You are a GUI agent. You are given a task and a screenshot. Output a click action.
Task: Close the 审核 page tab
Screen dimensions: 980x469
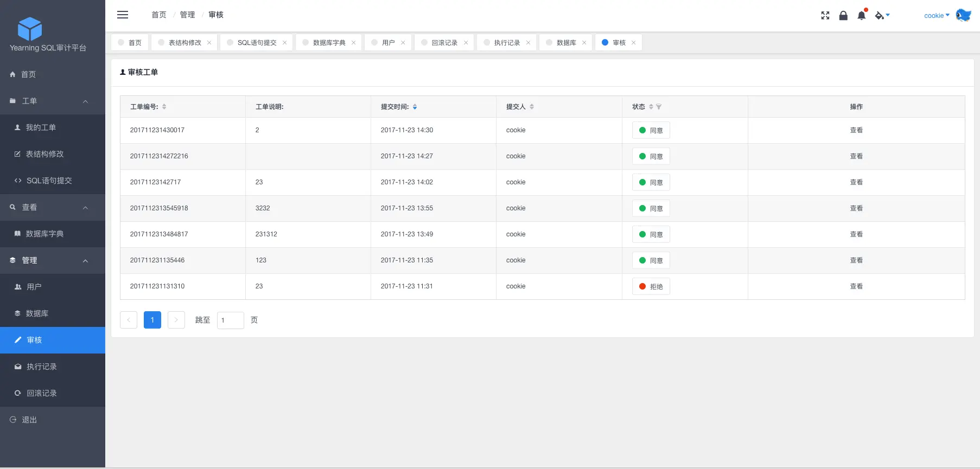click(x=634, y=43)
